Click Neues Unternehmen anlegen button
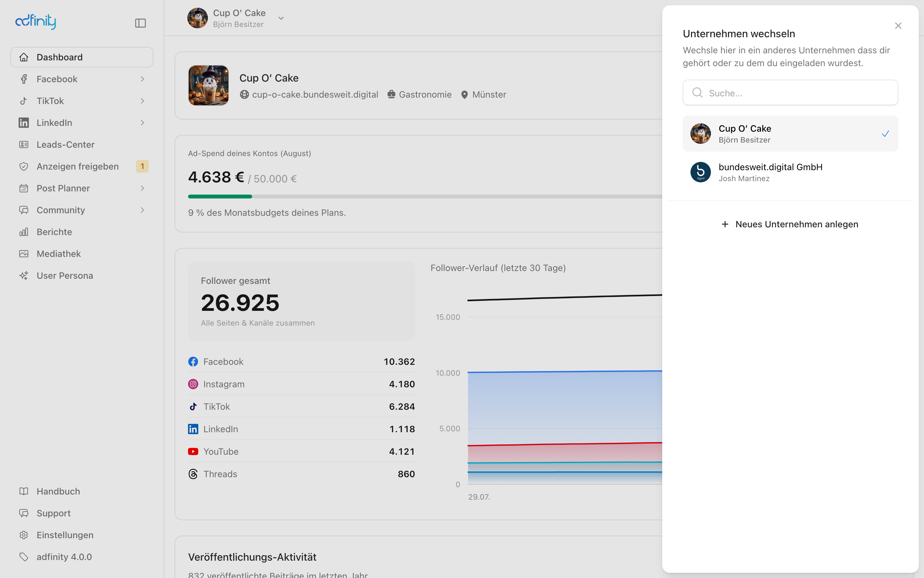The width and height of the screenshot is (924, 578). point(790,224)
